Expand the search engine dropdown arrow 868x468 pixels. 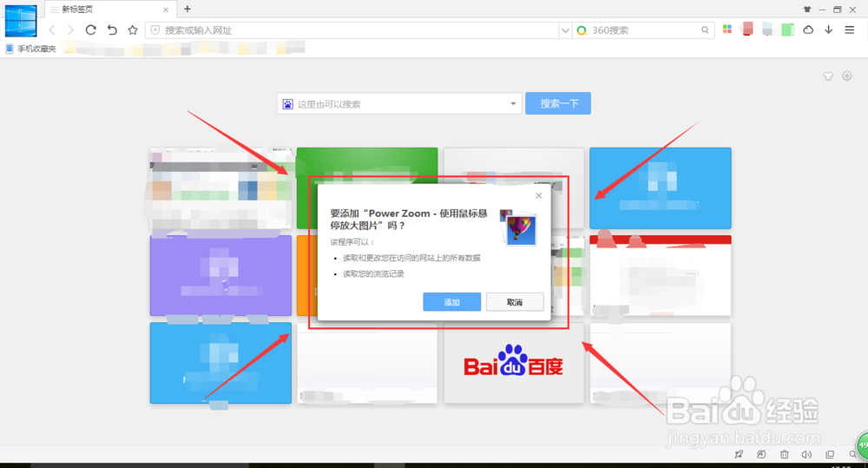[x=513, y=103]
